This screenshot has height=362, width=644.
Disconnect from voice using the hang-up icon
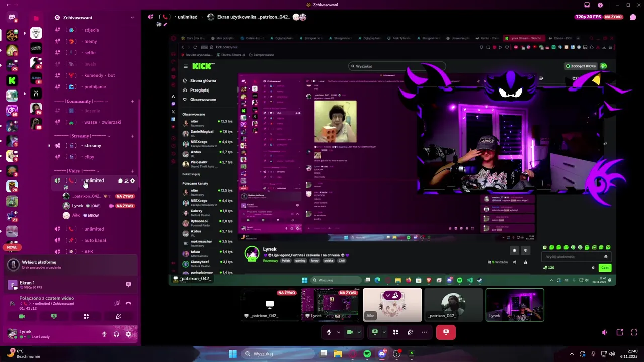pyautogui.click(x=128, y=303)
